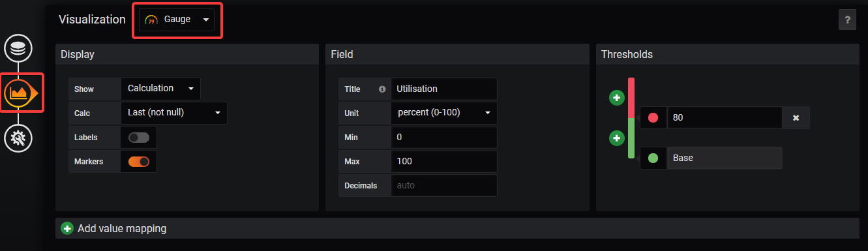Open the General settings gear icon
868x251 pixels.
(x=18, y=138)
